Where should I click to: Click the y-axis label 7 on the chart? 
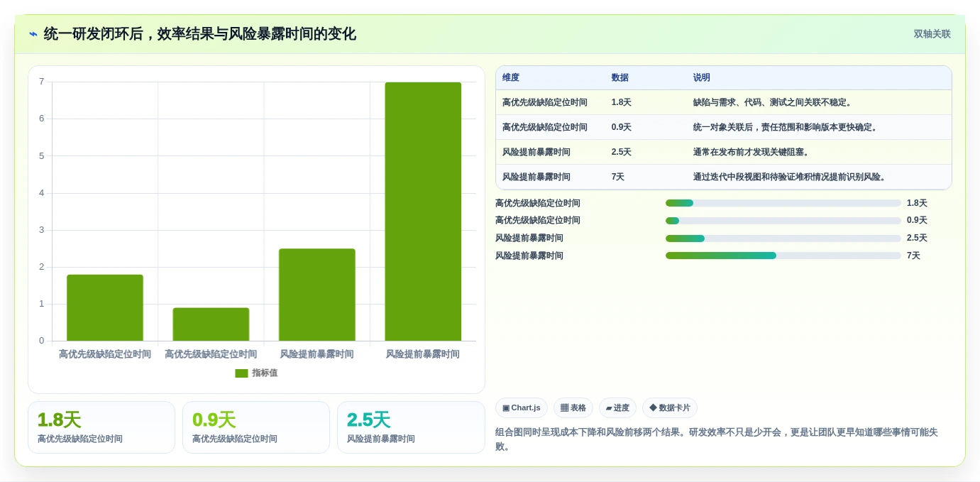coord(42,82)
